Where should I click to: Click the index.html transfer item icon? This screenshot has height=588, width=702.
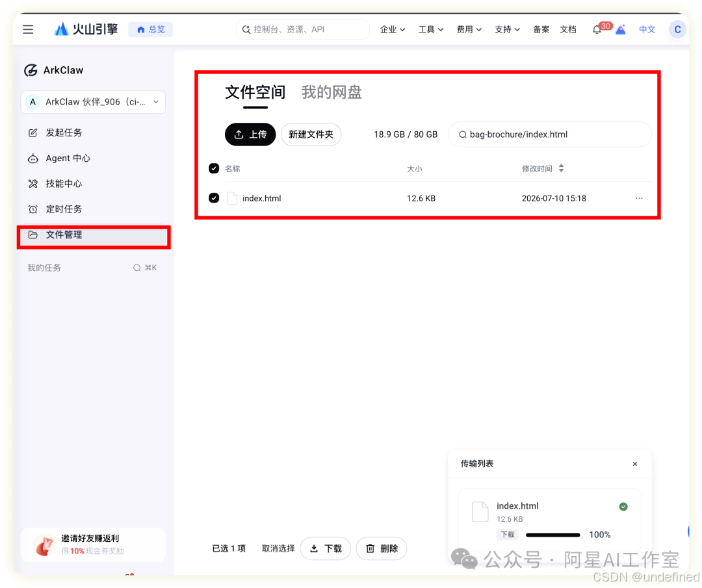point(480,511)
